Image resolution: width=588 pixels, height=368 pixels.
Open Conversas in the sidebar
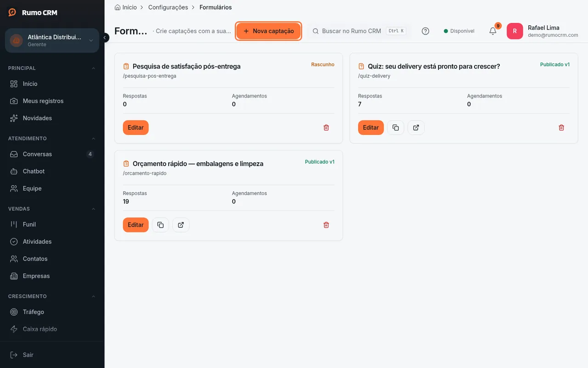tap(52, 154)
